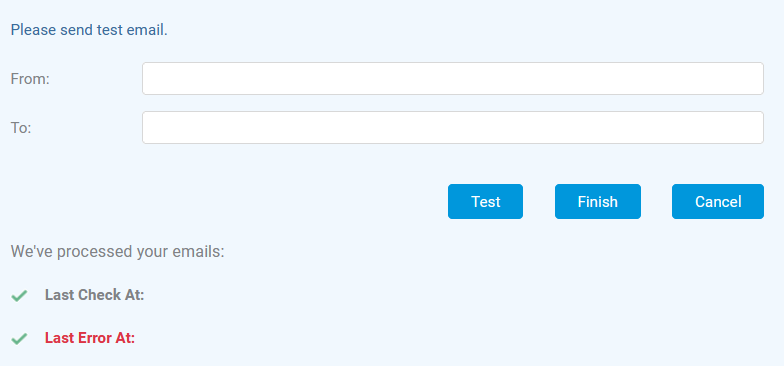Place cursor in the sender address box
Screen dimensions: 784x366
[452, 78]
